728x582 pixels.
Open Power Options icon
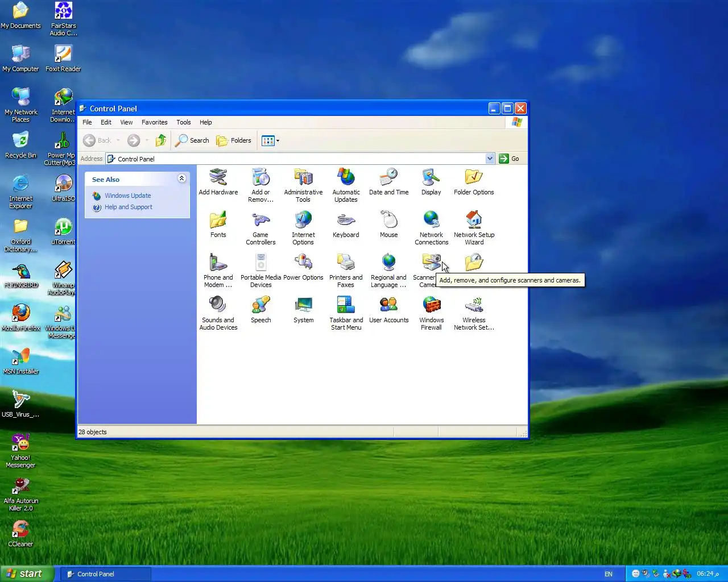point(303,267)
